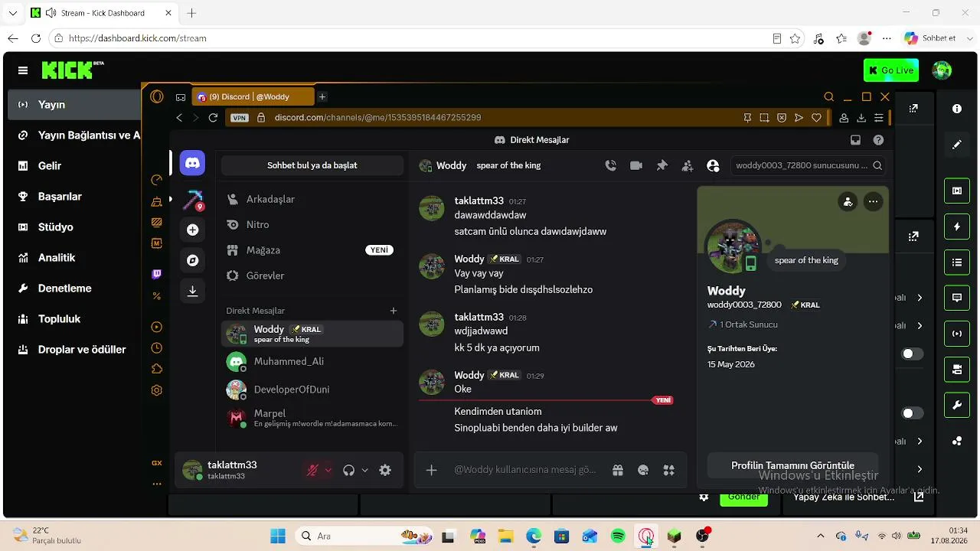
Task: Open the pickaxe server with notification badge
Action: point(193,200)
